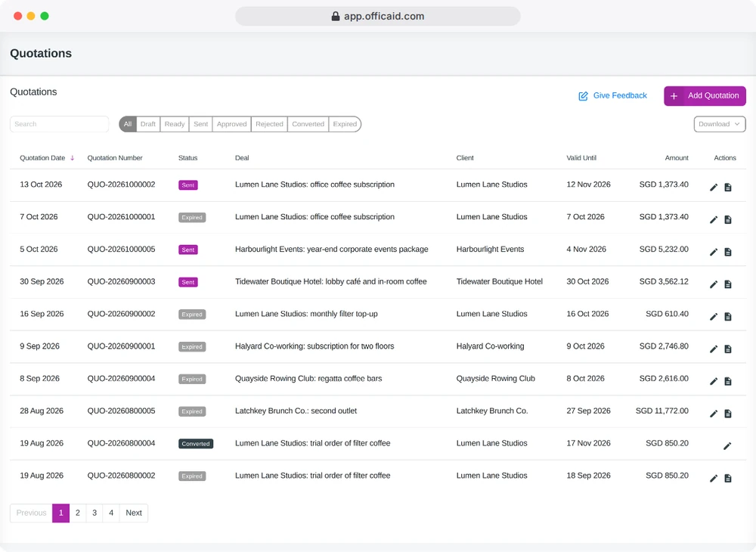
Task: Edit quotation QUO-20260800002 pencil icon
Action: [x=714, y=478]
